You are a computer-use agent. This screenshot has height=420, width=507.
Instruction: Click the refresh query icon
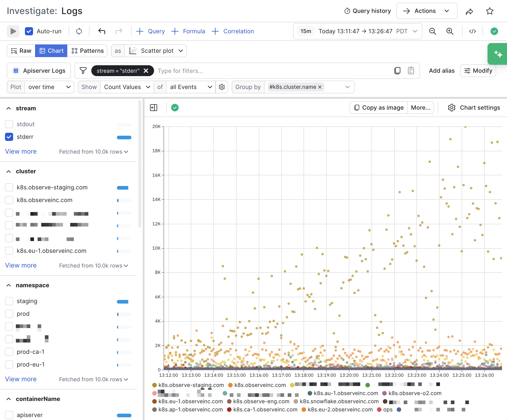tap(79, 31)
